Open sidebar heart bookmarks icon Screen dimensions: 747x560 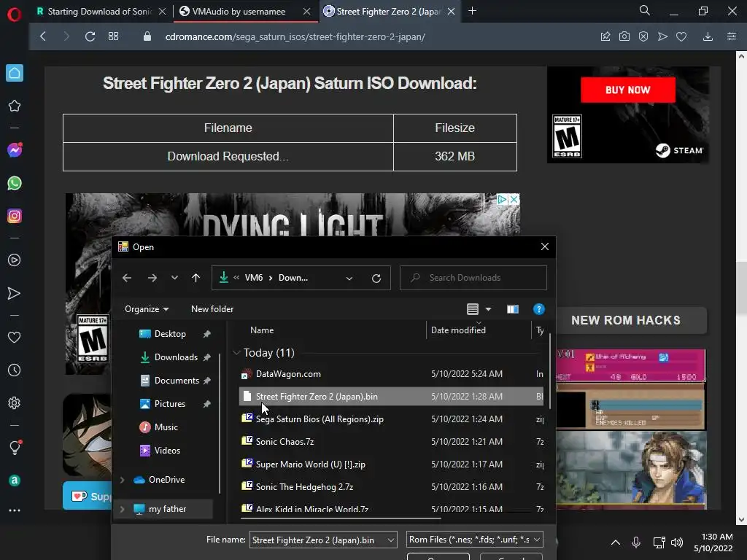tap(15, 337)
